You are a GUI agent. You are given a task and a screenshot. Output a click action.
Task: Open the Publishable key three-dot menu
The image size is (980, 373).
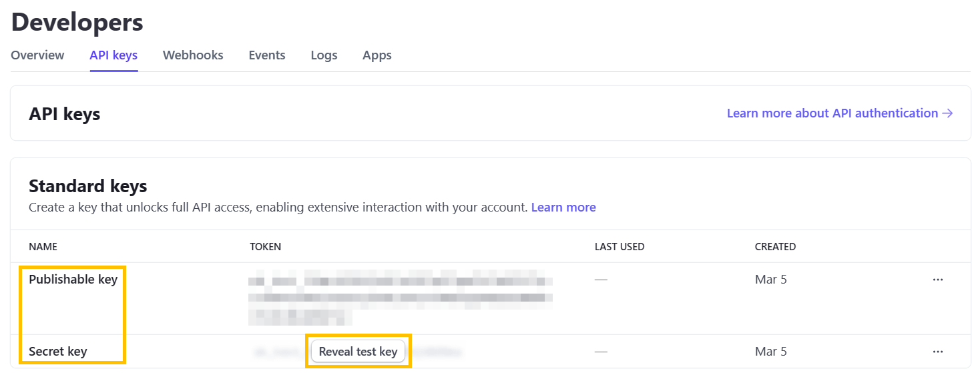pos(937,280)
